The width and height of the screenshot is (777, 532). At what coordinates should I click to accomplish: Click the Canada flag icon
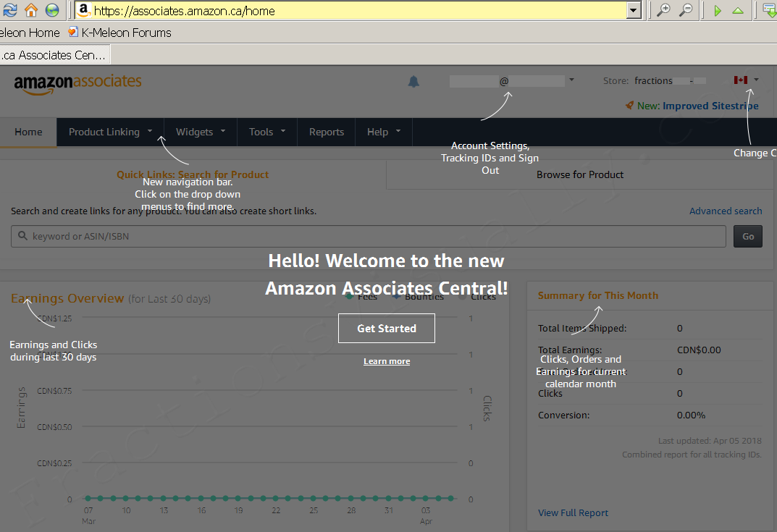tap(740, 80)
